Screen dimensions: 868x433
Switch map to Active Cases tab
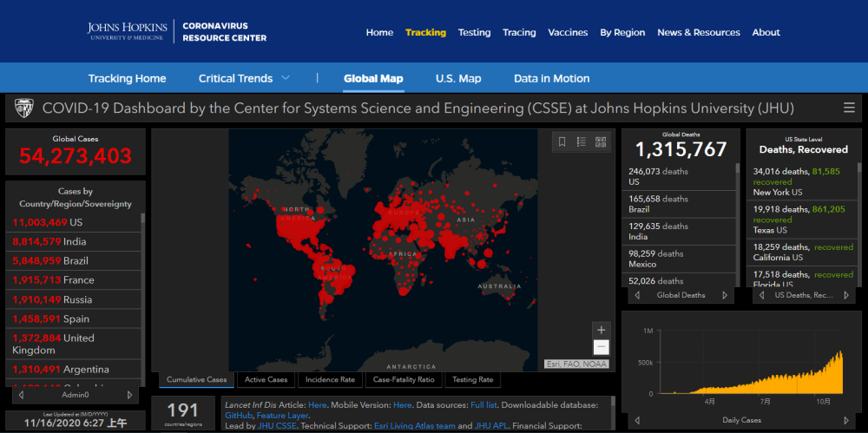pos(266,379)
